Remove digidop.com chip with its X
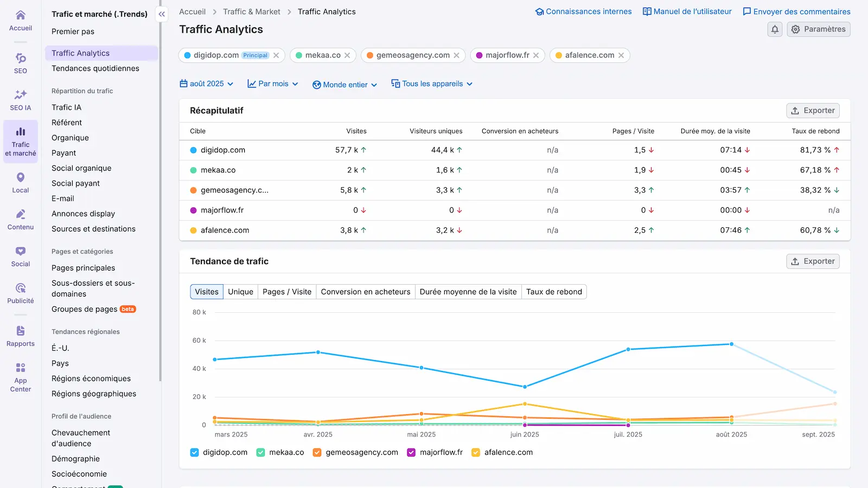 click(x=276, y=55)
